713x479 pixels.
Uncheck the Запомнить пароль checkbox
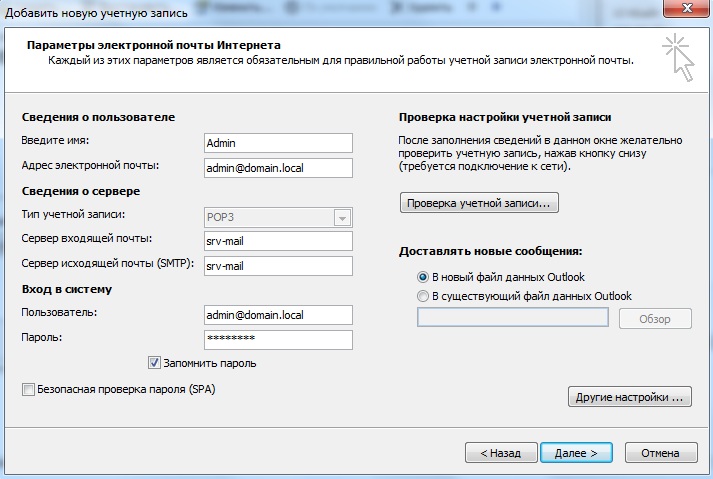(x=155, y=363)
